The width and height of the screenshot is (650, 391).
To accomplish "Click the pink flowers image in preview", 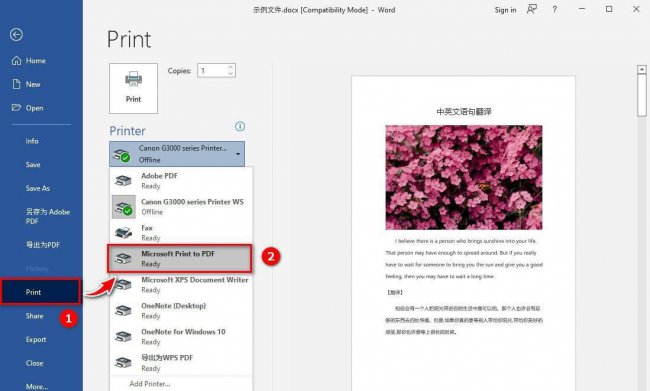I will point(464,177).
